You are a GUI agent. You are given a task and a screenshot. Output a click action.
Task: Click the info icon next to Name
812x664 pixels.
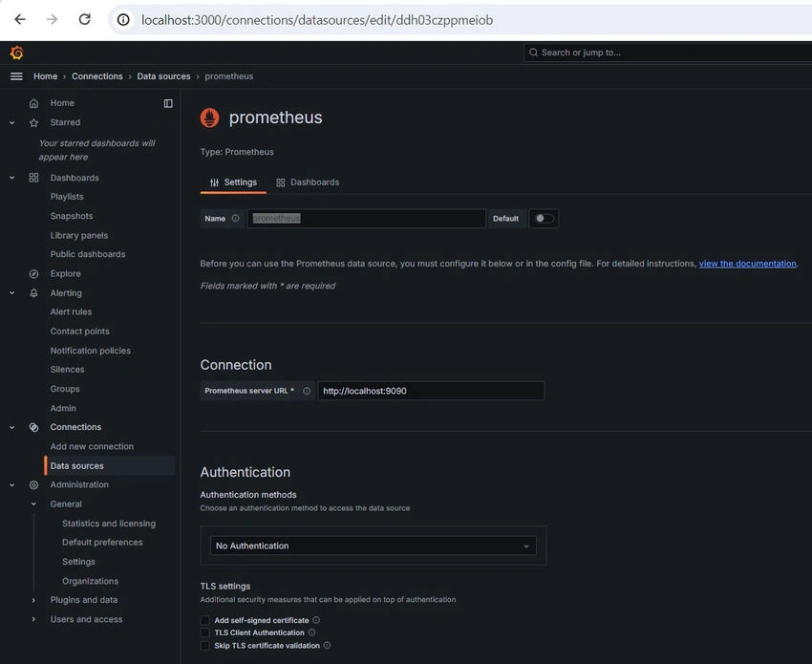(x=236, y=218)
